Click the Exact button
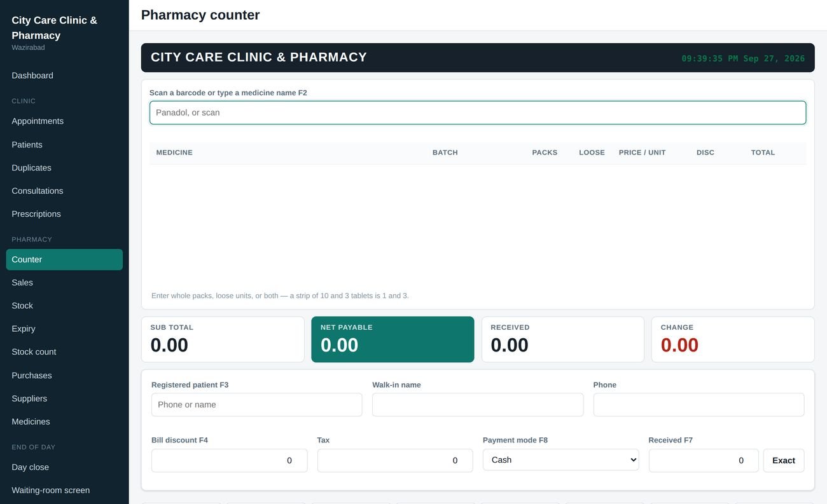The image size is (827, 504). [x=784, y=461]
